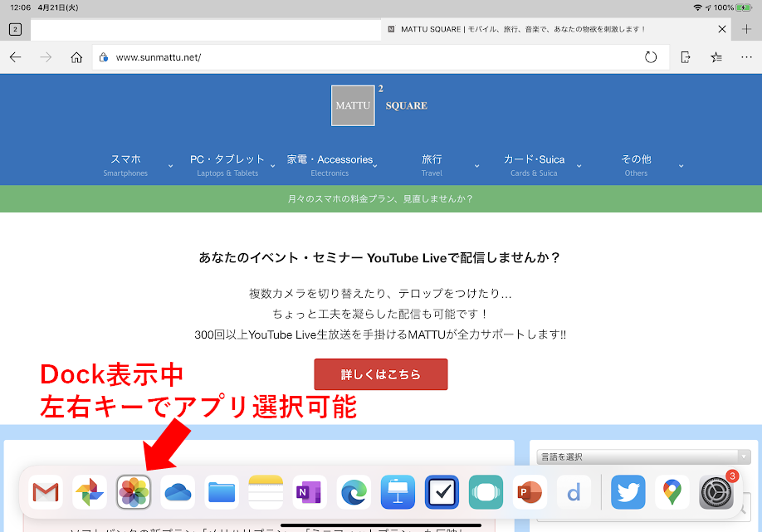
Task: Open Gmail from the Dock
Action: point(45,492)
